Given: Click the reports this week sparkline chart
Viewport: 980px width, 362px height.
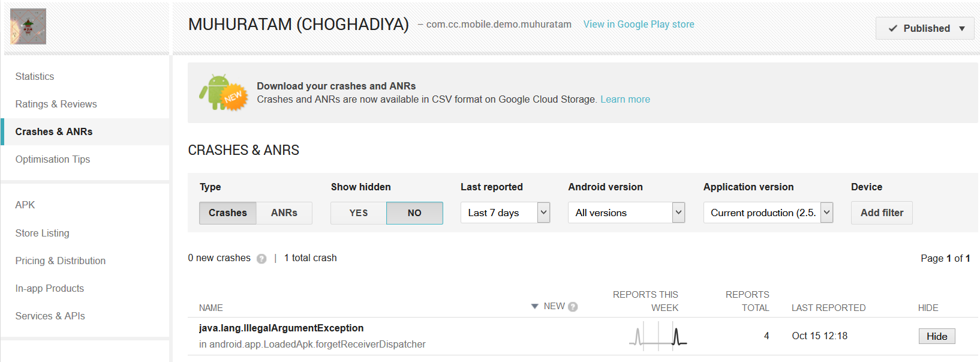Looking at the screenshot, I should (x=658, y=336).
